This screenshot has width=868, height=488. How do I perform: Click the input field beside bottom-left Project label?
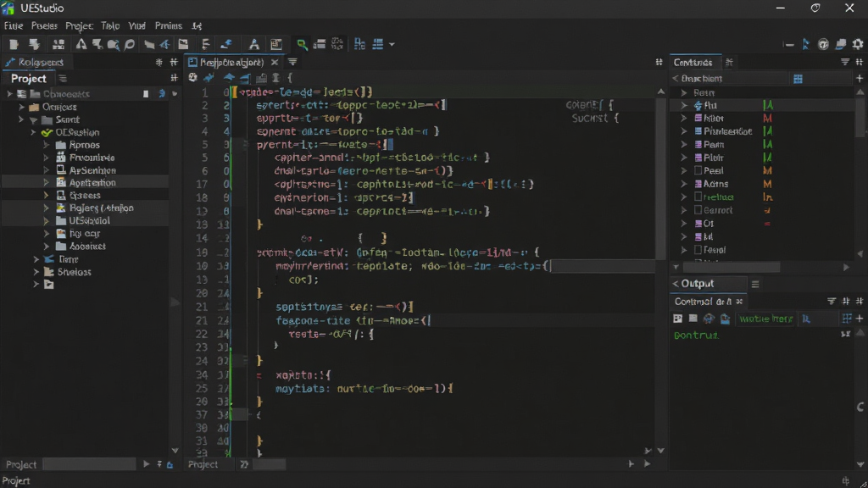point(89,464)
